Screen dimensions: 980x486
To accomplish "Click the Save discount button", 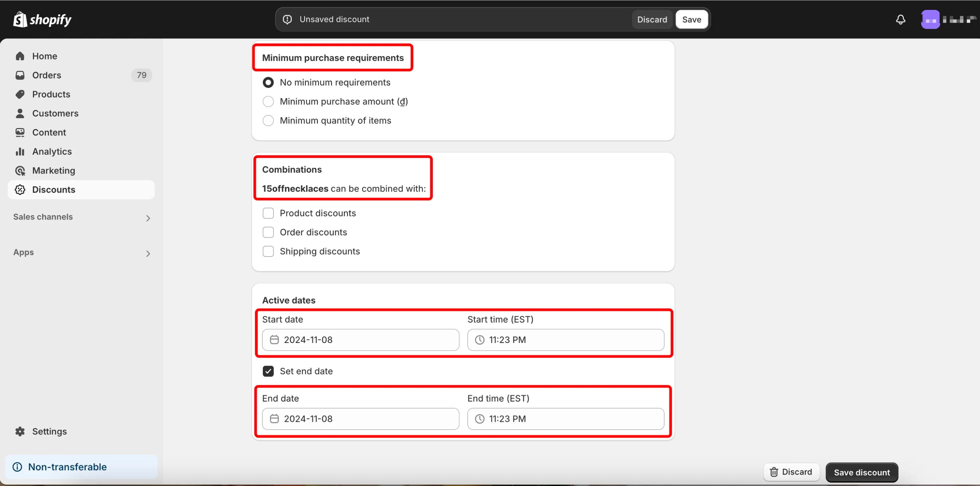I will point(862,472).
